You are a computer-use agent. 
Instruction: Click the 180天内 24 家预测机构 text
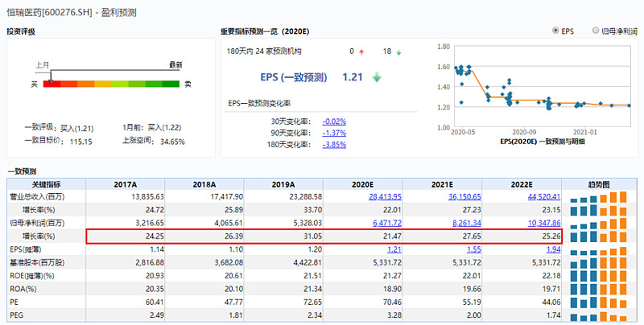point(264,51)
